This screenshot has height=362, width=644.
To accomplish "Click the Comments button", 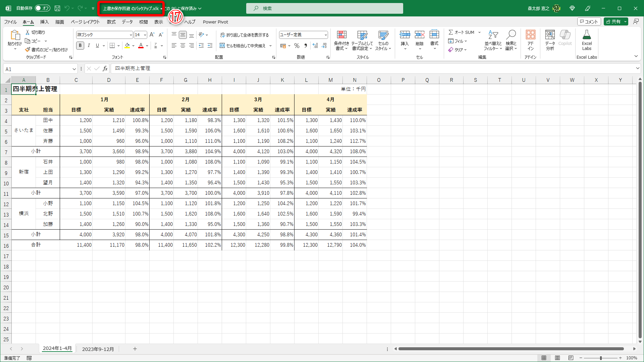I will click(x=589, y=21).
